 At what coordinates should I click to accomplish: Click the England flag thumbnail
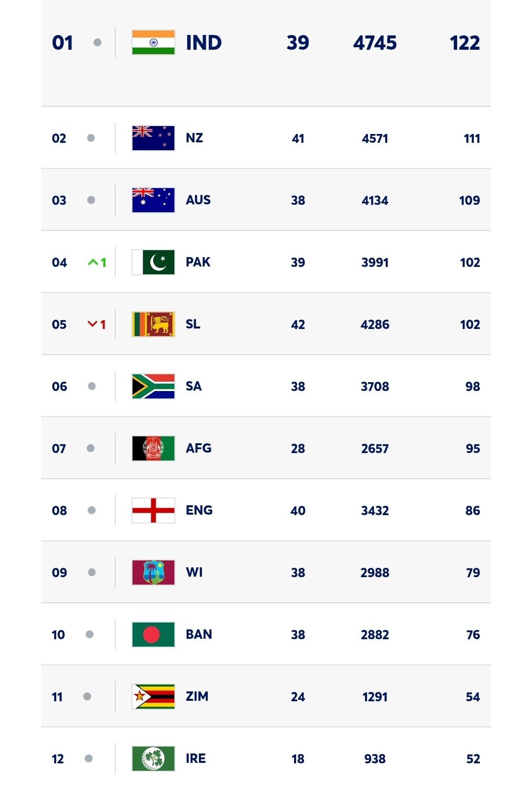[x=153, y=510]
